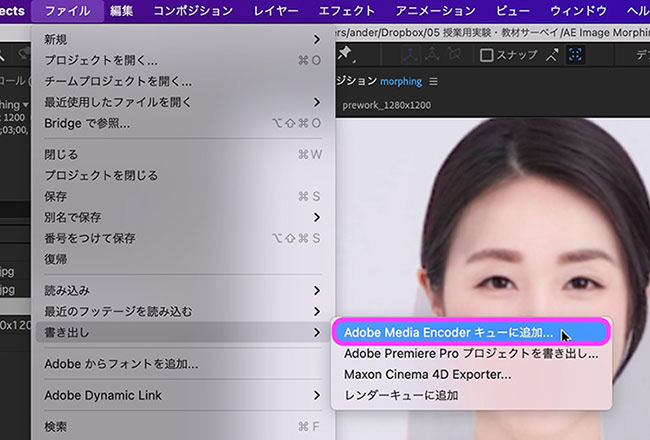This screenshot has height=440, width=650.
Task: Expand 最近のフッテージを読み込む submenu
Action: coord(183,311)
